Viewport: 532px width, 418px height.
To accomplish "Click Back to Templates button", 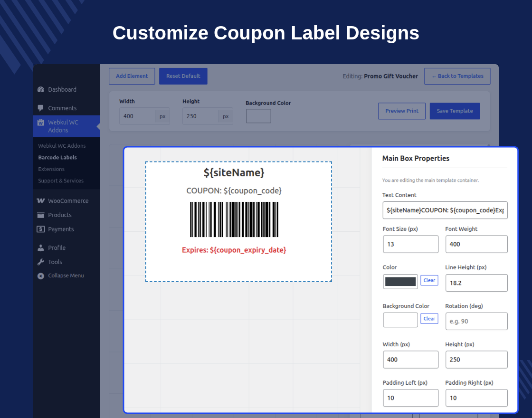I will [x=457, y=76].
